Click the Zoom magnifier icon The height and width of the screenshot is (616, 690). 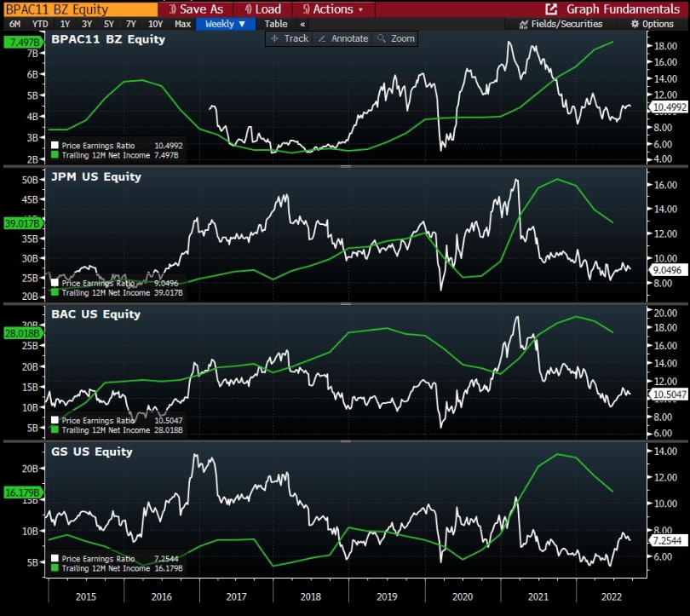point(382,38)
